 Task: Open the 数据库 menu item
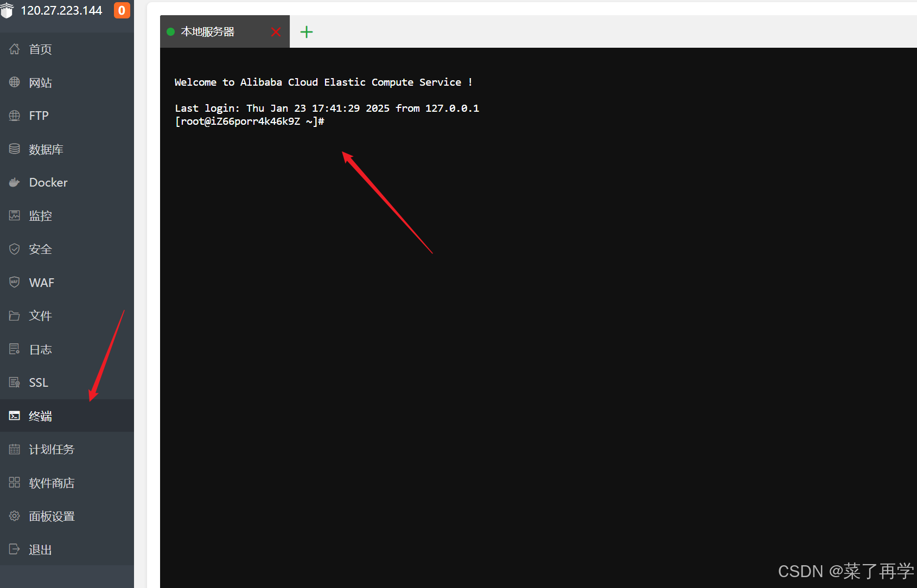click(x=67, y=149)
